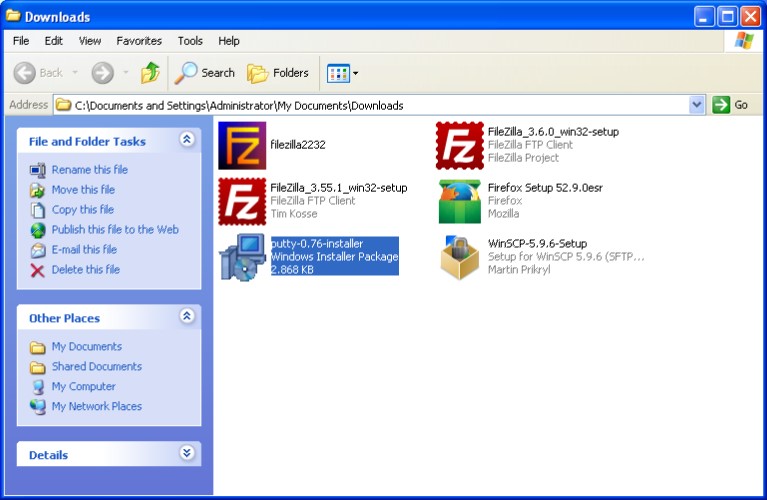
Task: Collapse the File and Folder Tasks panel
Action: click(186, 141)
